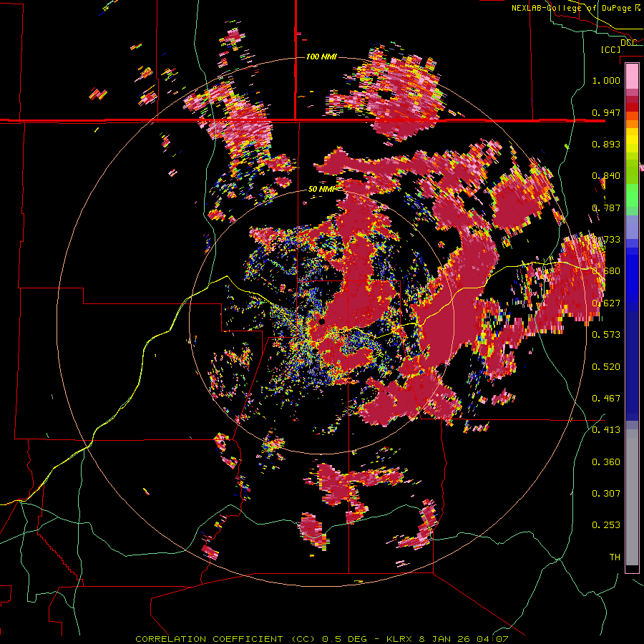Click the 0.360 legend value
The height and width of the screenshot is (644, 644).
606,462
